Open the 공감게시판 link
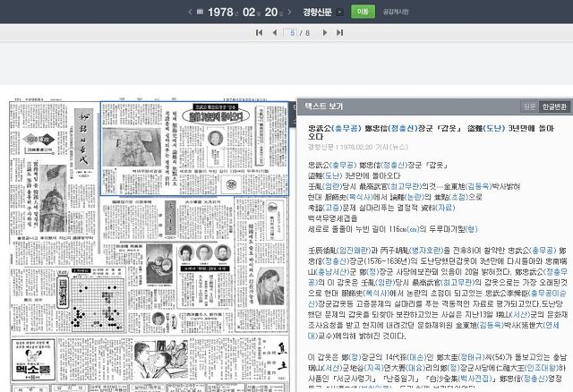The image size is (573, 392). 396,12
